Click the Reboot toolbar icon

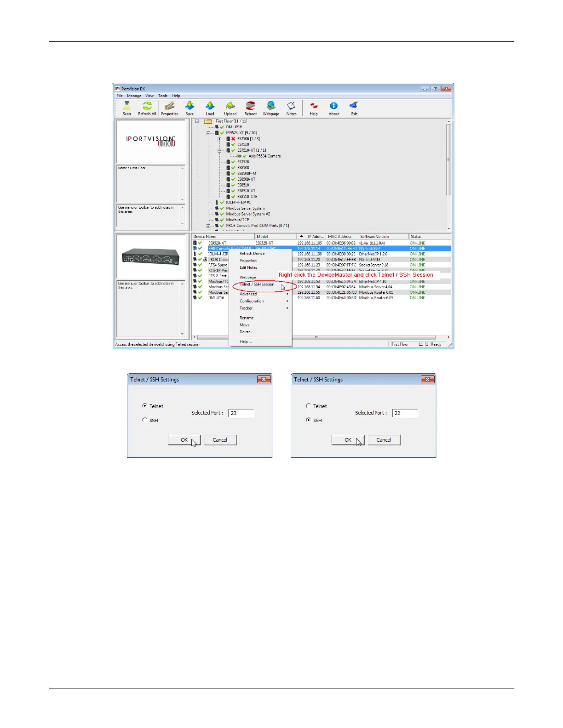tap(251, 106)
